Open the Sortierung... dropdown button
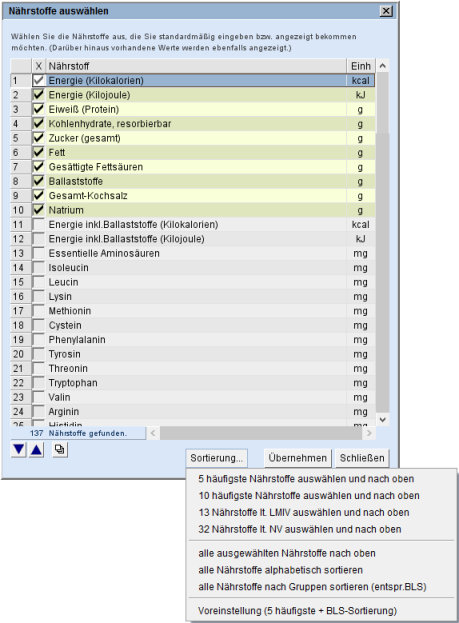 [217, 458]
